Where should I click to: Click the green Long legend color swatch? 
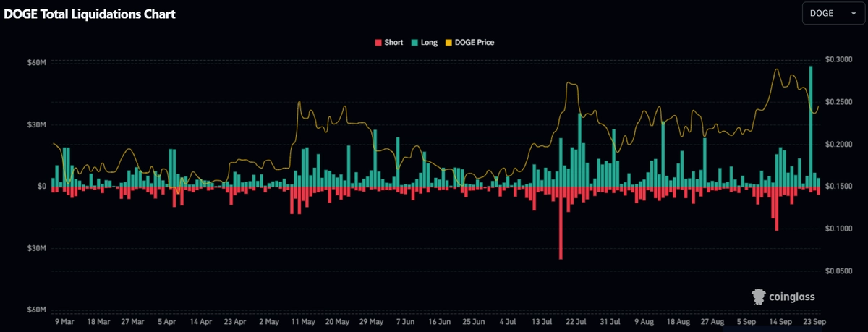tap(413, 43)
